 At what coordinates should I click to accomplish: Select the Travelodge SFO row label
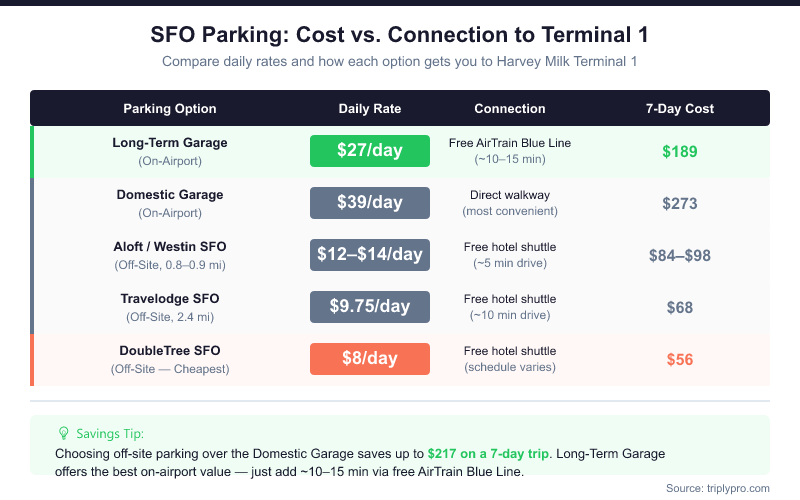coord(170,299)
